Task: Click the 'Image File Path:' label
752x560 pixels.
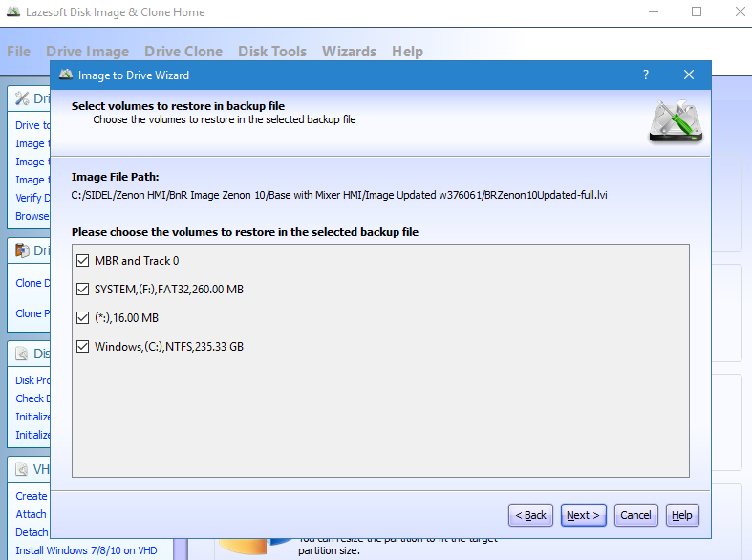Action: click(x=115, y=177)
